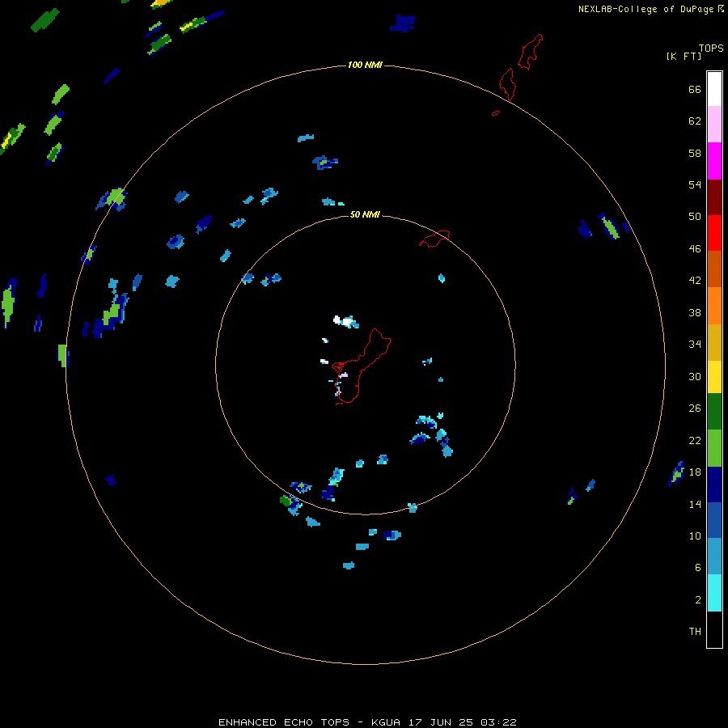This screenshot has width=728, height=728.
Task: Click the 100 NMI range ring label
Action: (365, 65)
